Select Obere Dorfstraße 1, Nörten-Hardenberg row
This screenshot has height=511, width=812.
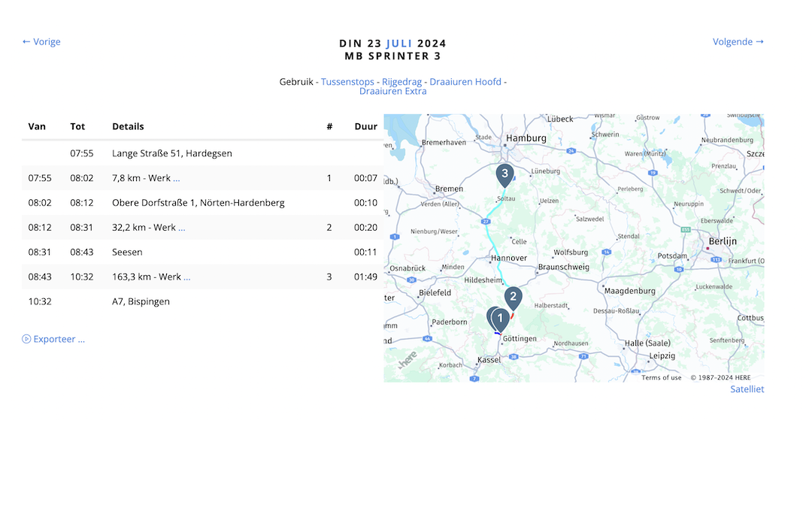pyautogui.click(x=202, y=203)
